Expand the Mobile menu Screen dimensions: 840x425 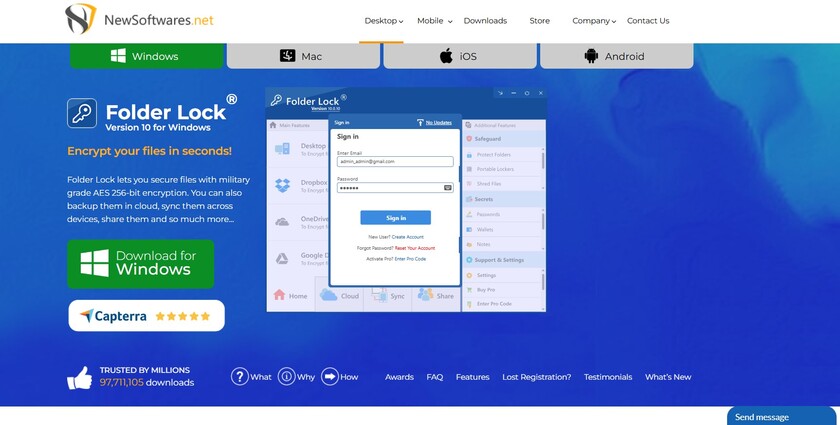pos(434,21)
